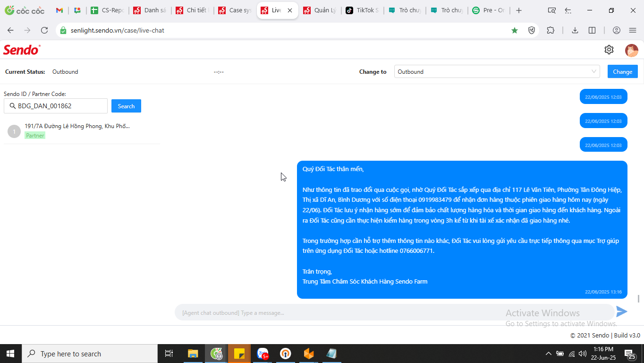Screen dimensions: 644x363
Task: Switch to the Pre - Or tab
Action: [x=489, y=10]
